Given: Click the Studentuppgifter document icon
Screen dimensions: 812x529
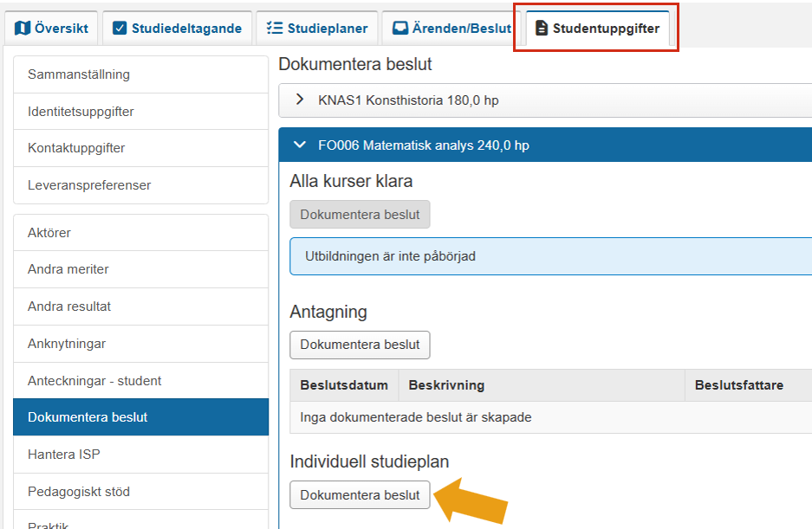Looking at the screenshot, I should [541, 28].
